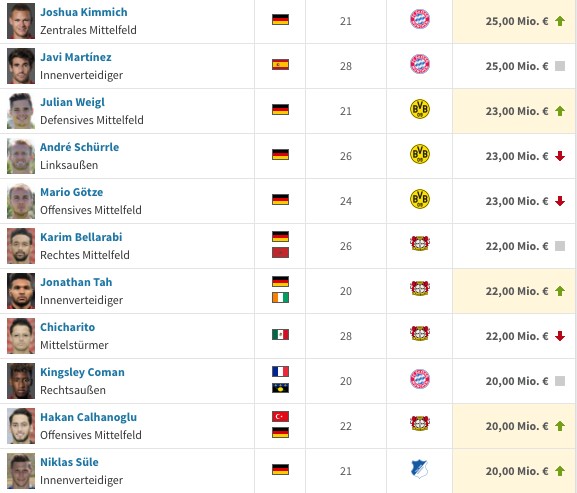Click Ivory Coast flag under Jonathan Tah's German flag

click(280, 298)
